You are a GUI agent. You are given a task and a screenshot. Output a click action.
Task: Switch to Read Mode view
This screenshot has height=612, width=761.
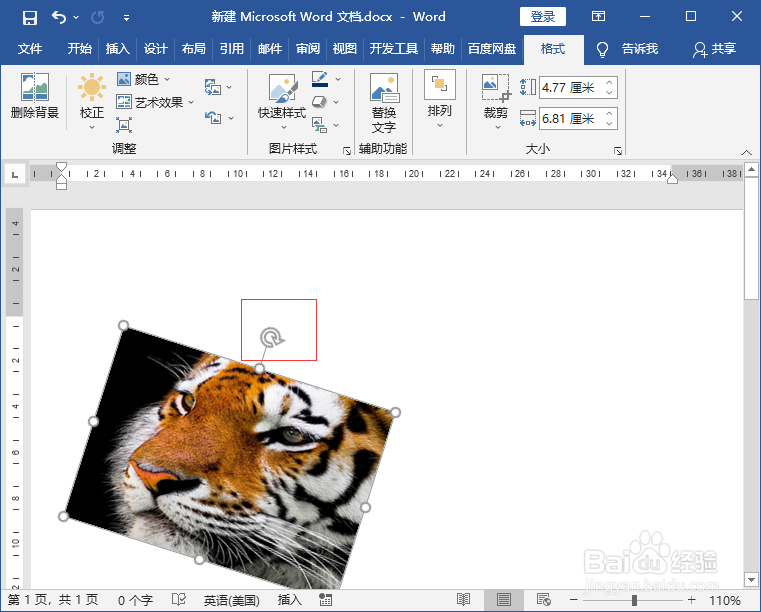tap(463, 600)
